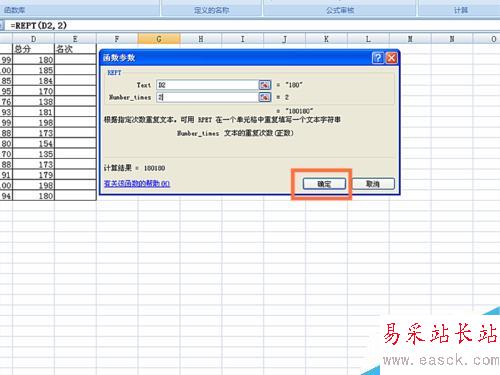The image size is (500, 375).
Task: Click the question mark help icon in the dialog title bar
Action: point(378,58)
